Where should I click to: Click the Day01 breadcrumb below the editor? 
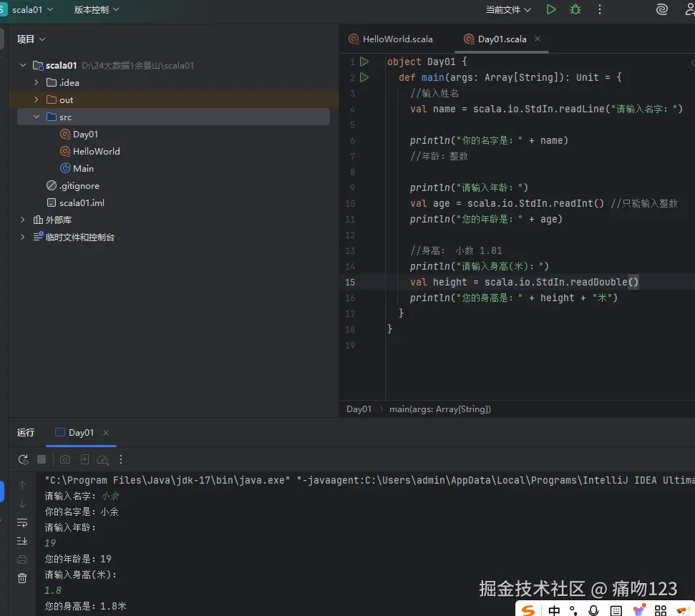tap(359, 409)
